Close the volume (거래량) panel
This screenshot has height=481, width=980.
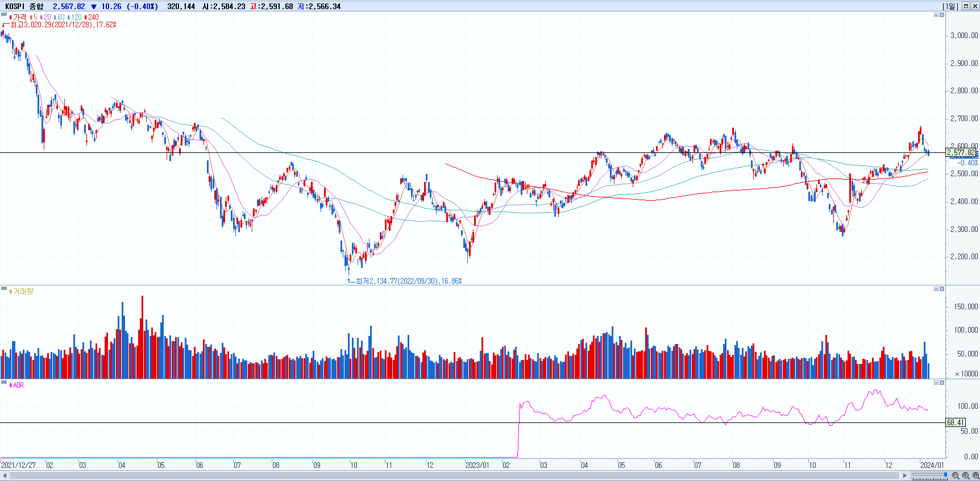[942, 289]
